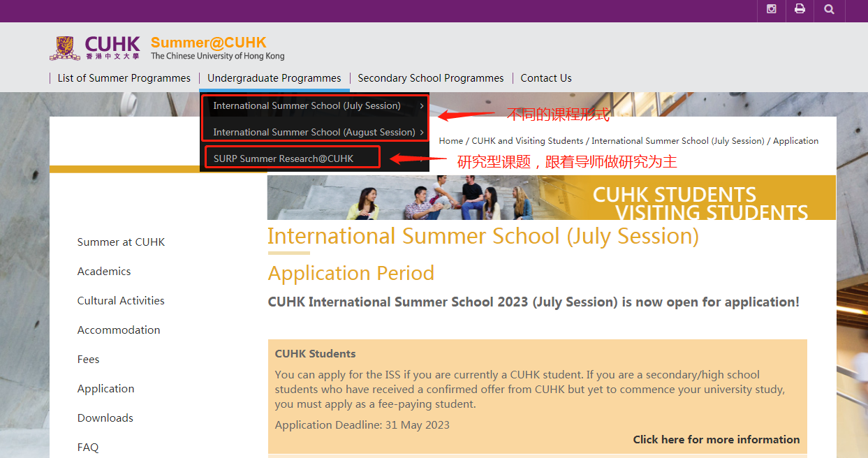
Task: Open the Instagram icon in top bar
Action: point(772,10)
